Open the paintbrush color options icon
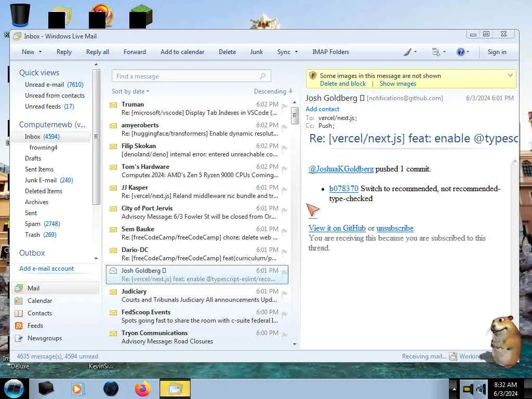 click(x=408, y=52)
